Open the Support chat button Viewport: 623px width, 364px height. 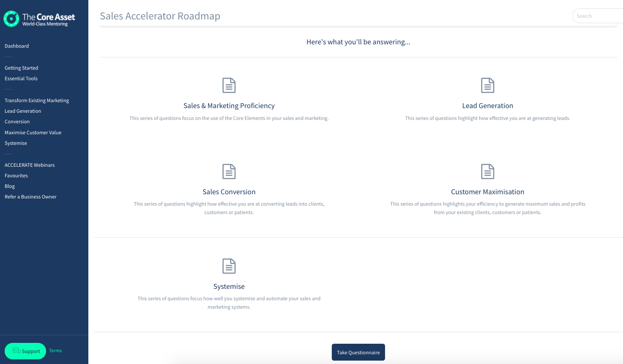coord(25,351)
